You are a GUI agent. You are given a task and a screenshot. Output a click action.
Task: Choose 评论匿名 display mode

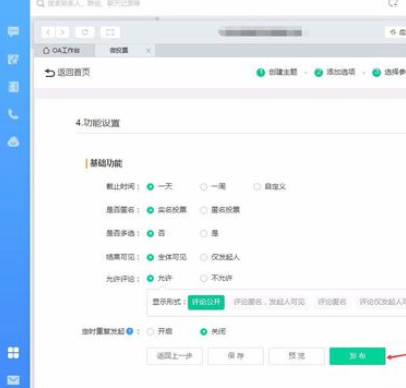332,302
